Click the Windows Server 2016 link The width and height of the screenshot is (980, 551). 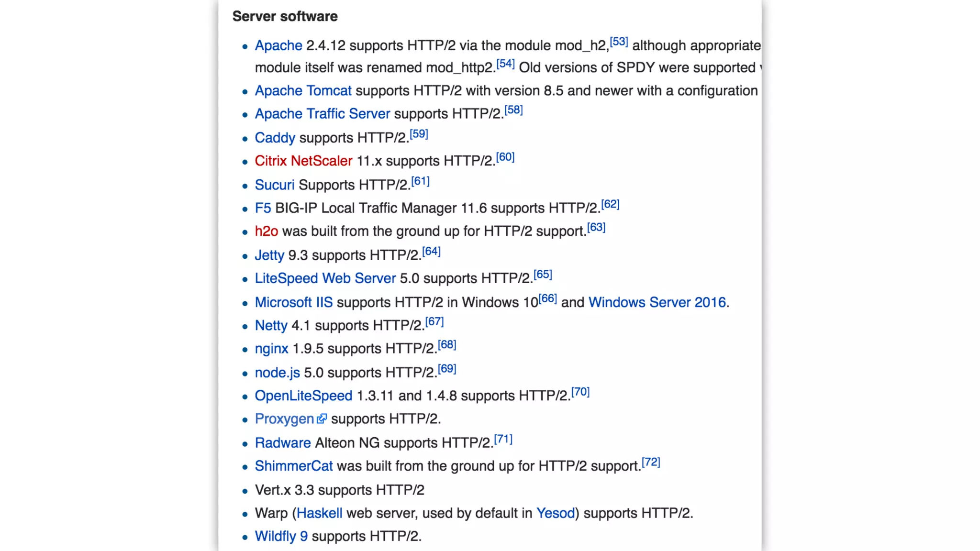pos(657,302)
